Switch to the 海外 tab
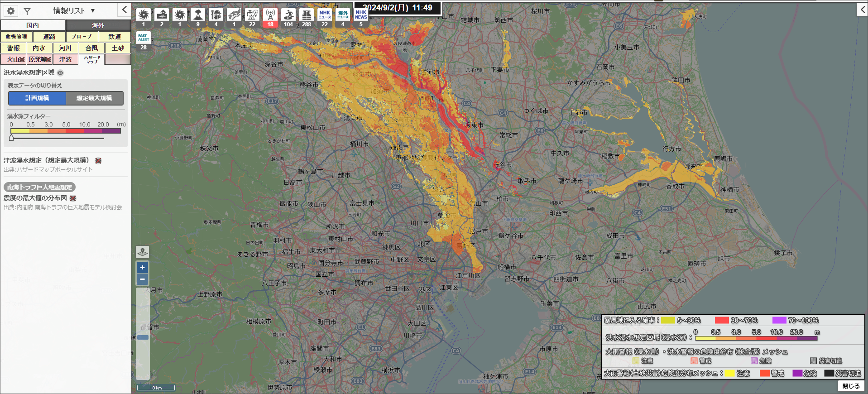 98,25
